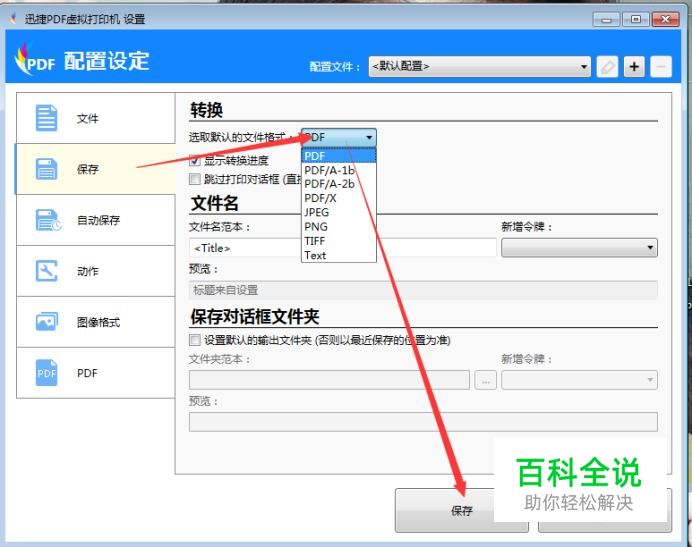
Task: Collapse the default file format dropdown
Action: tap(338, 137)
